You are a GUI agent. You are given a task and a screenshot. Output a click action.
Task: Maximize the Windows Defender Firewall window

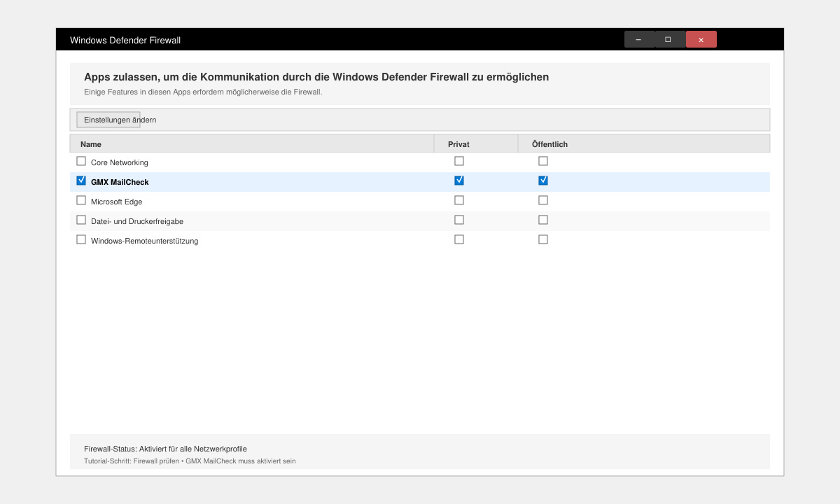point(670,39)
